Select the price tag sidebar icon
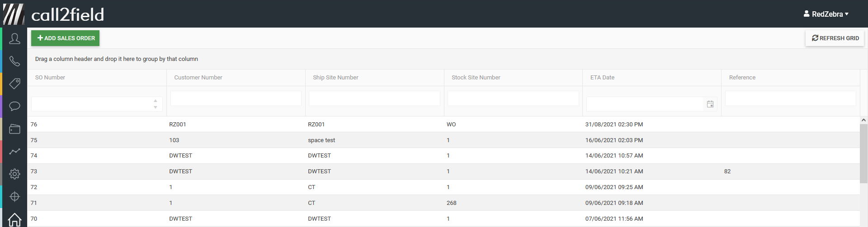The width and height of the screenshot is (868, 227). (14, 83)
